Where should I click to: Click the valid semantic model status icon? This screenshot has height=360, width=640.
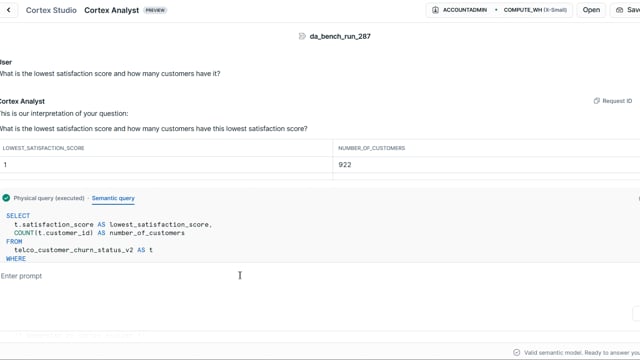[517, 352]
